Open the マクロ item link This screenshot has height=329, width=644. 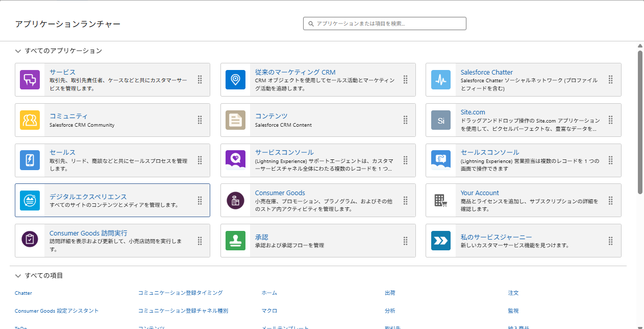pos(269,310)
